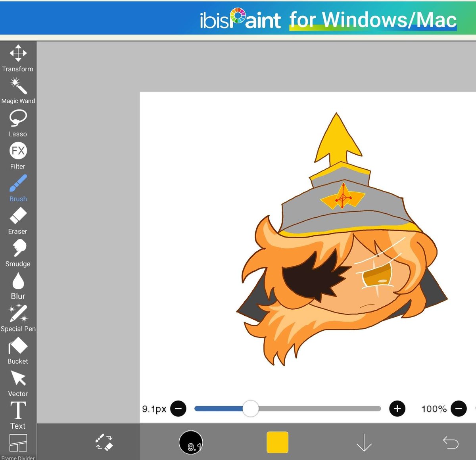Click the undo back arrow

coord(451,442)
